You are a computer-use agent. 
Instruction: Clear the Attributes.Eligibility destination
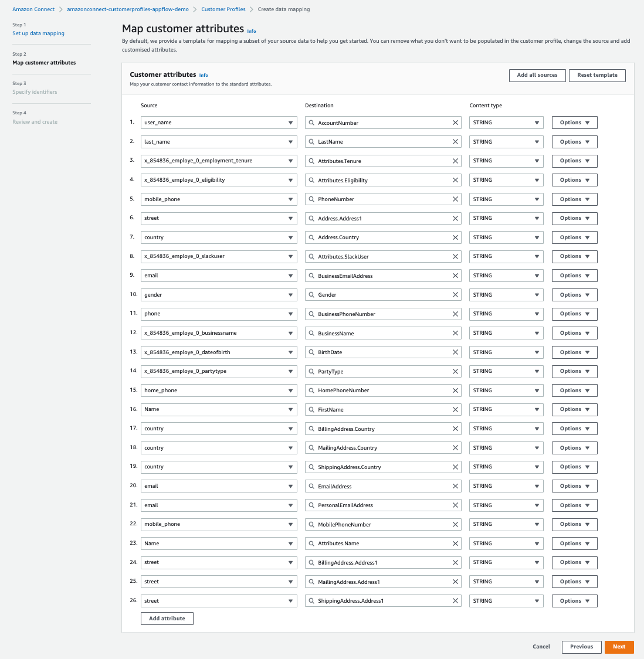tap(455, 180)
